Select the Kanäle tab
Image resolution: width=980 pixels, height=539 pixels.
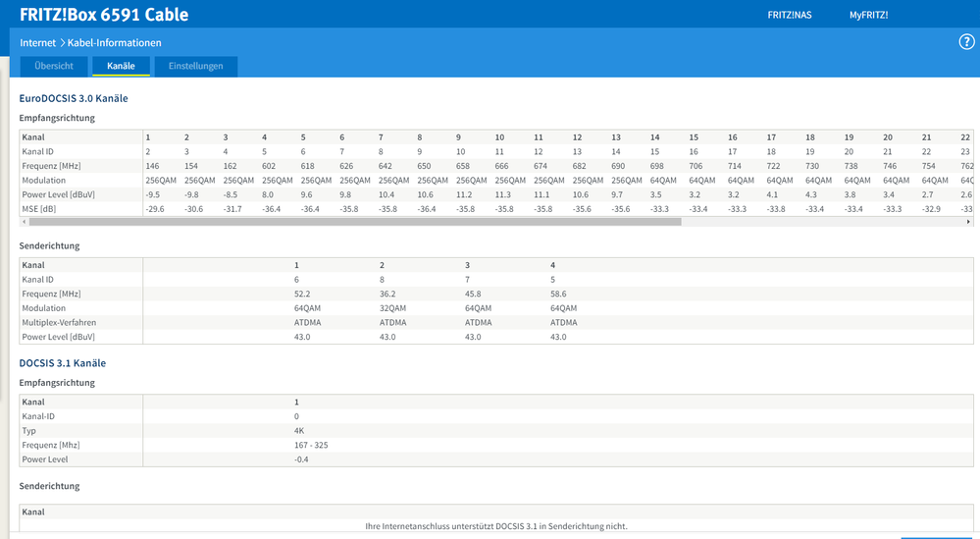coord(121,67)
